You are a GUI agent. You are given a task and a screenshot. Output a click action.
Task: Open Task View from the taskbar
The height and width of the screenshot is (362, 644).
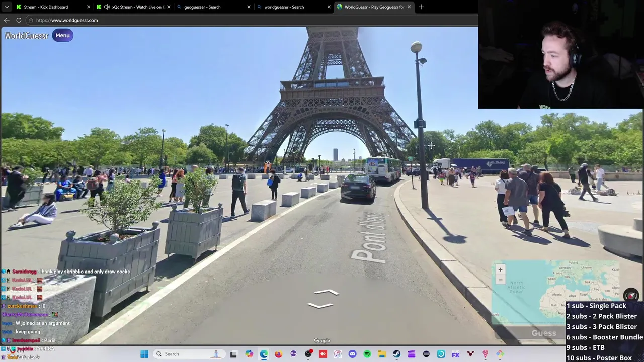233,354
